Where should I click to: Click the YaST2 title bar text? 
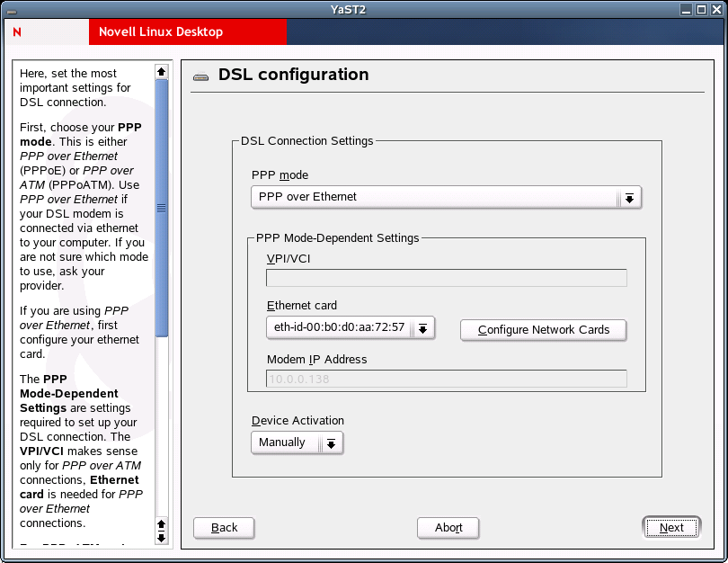[x=348, y=10]
